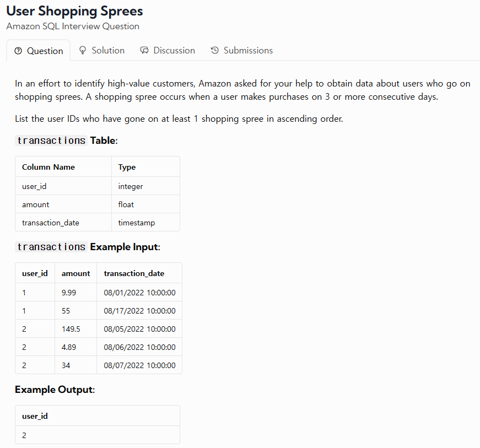Click the 'transactions Table:' heading
This screenshot has width=480, height=448.
tap(67, 141)
